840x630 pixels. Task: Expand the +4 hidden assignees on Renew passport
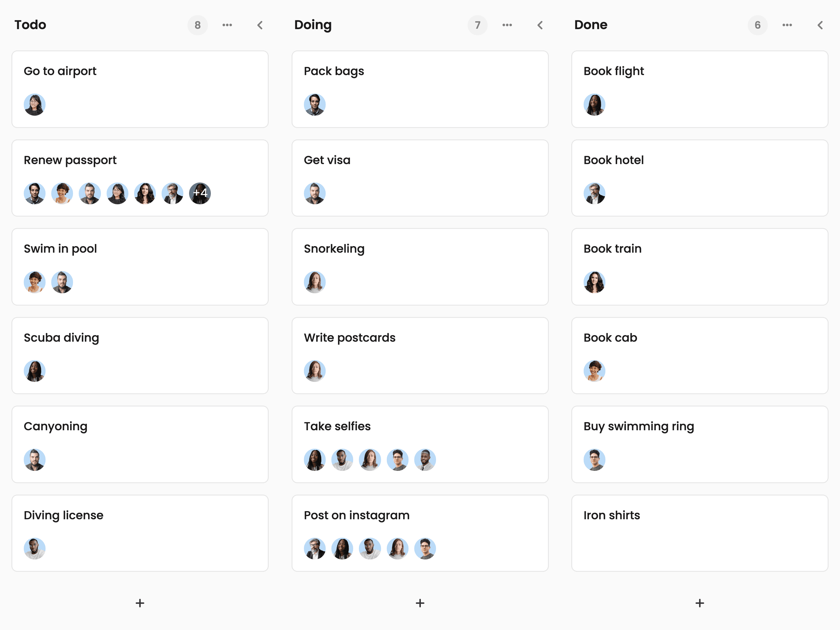(x=200, y=193)
